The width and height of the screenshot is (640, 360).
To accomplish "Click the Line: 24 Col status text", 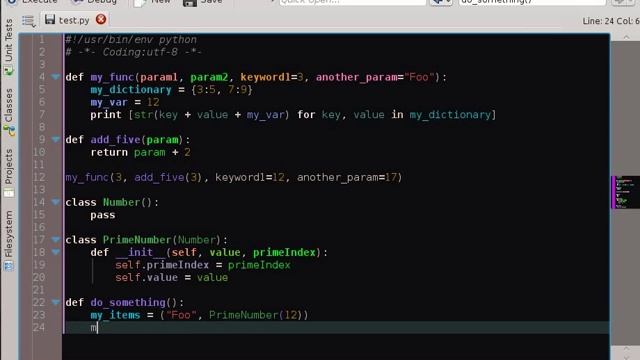I will 611,21.
